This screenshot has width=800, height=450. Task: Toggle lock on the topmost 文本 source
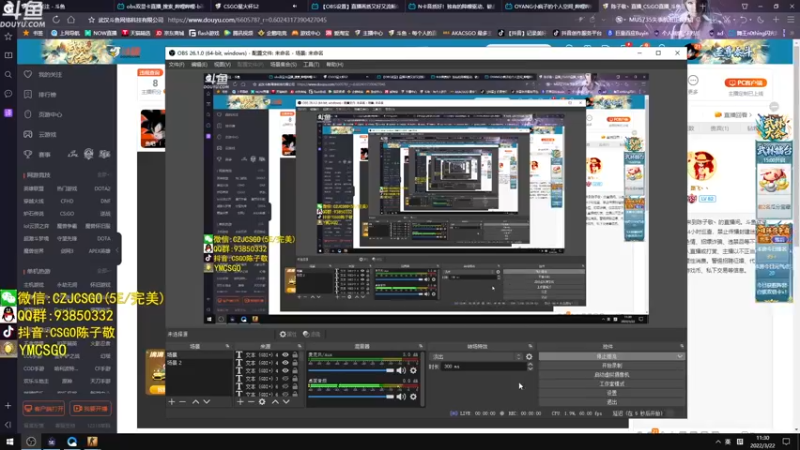click(x=295, y=355)
